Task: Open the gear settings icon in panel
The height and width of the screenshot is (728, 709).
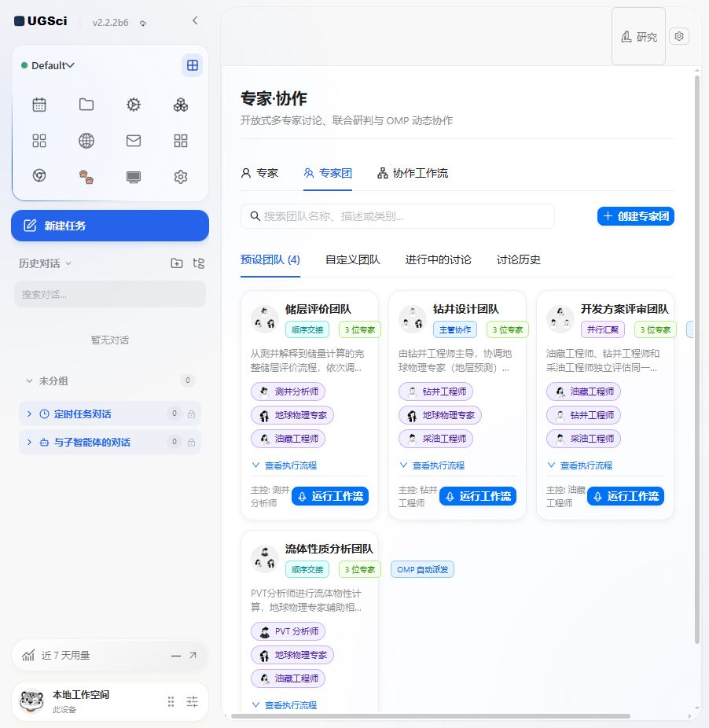Action: point(181,177)
